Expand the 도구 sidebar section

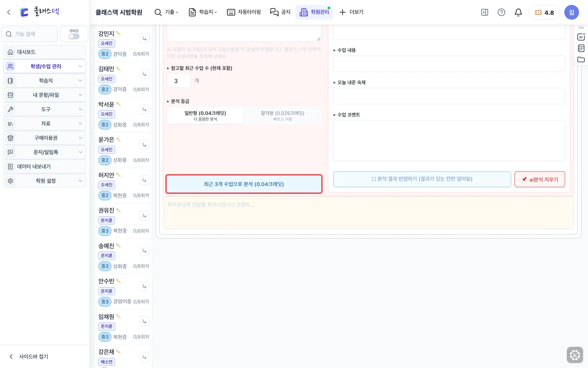(45, 109)
